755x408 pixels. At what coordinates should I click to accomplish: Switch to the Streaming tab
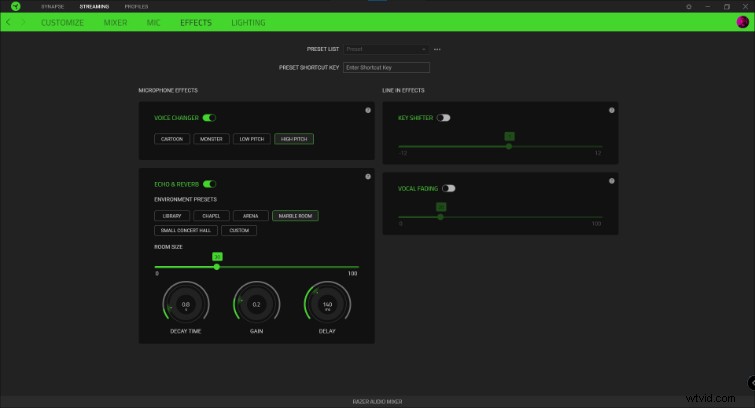click(x=94, y=7)
